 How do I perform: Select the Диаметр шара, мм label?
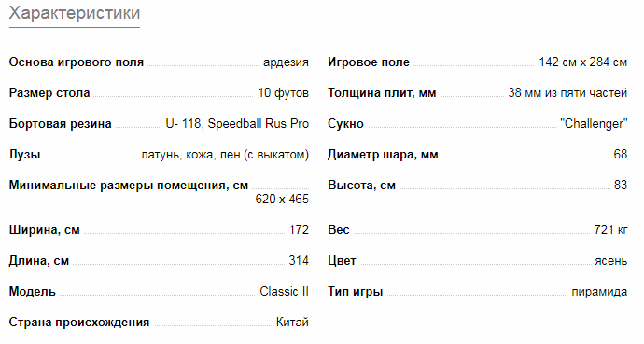pyautogui.click(x=383, y=155)
